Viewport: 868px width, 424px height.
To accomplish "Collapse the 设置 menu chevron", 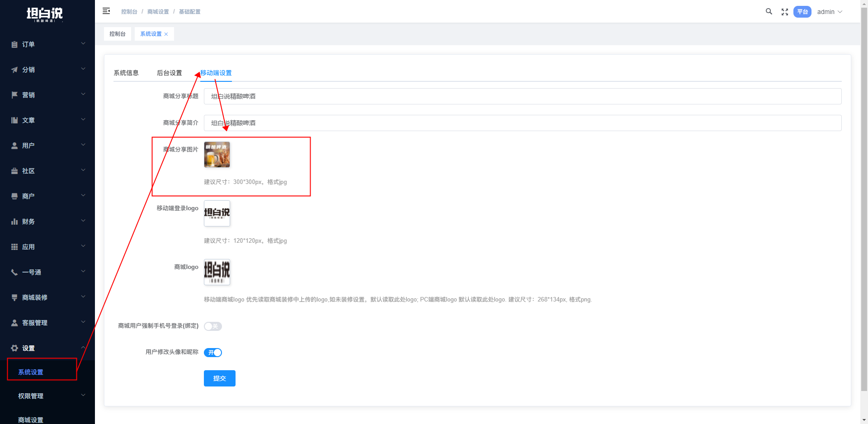I will [x=83, y=347].
